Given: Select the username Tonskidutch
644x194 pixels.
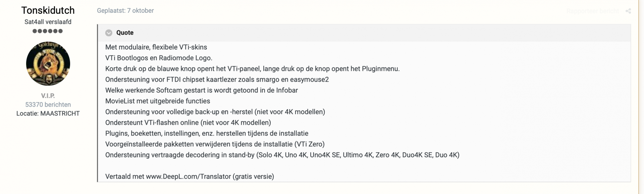Looking at the screenshot, I should (48, 10).
